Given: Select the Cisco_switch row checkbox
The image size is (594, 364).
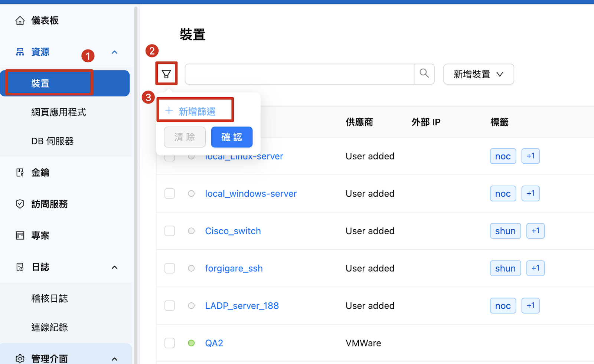Looking at the screenshot, I should point(170,231).
